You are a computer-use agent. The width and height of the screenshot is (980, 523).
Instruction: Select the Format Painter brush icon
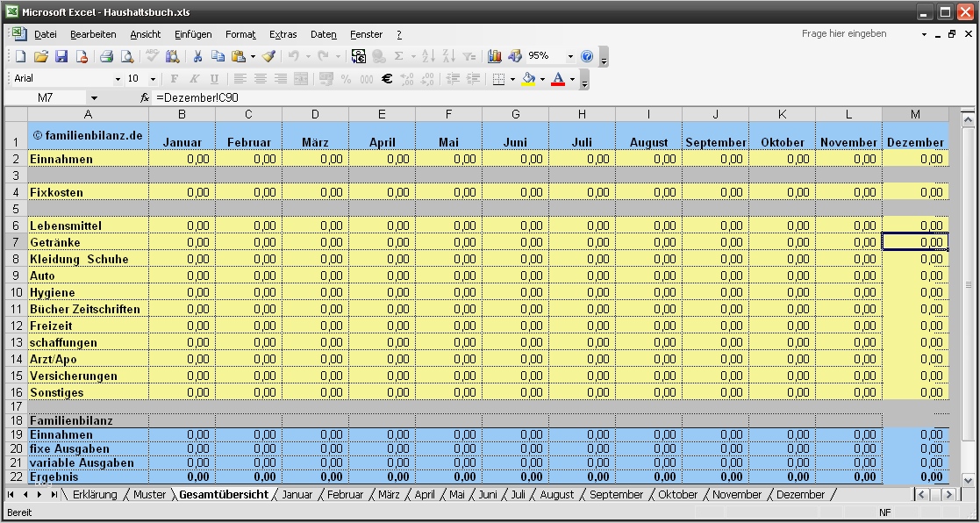pos(268,56)
